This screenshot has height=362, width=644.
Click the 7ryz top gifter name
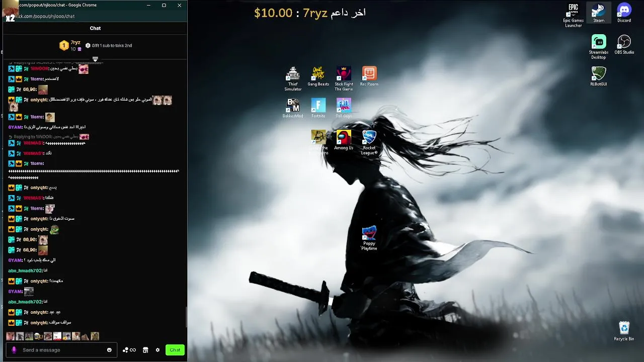75,42
